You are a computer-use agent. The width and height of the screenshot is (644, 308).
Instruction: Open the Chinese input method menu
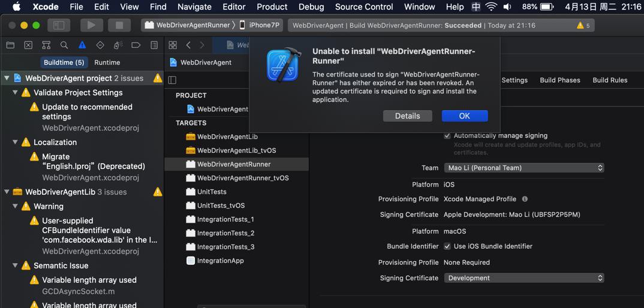coord(476,7)
